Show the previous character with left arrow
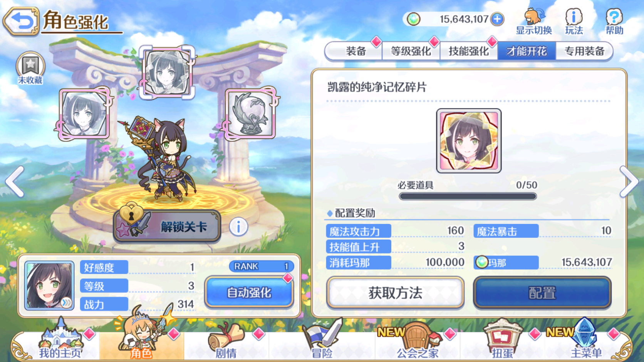 point(15,182)
